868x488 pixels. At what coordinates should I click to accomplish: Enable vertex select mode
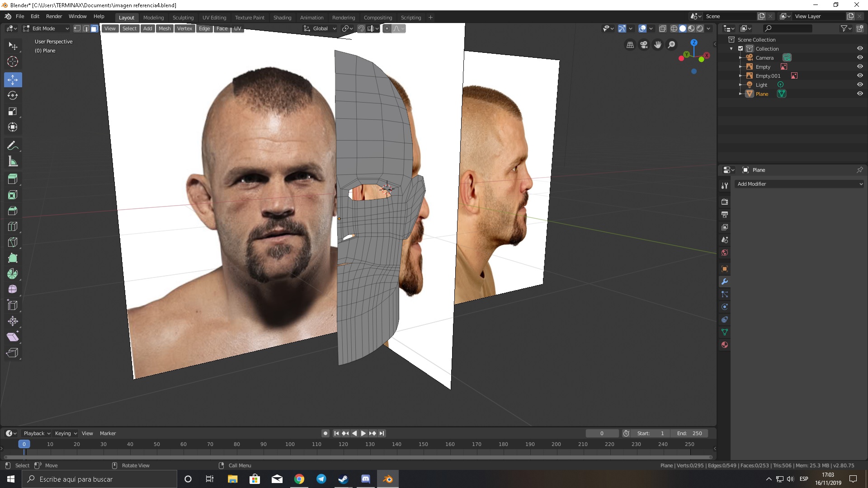77,28
